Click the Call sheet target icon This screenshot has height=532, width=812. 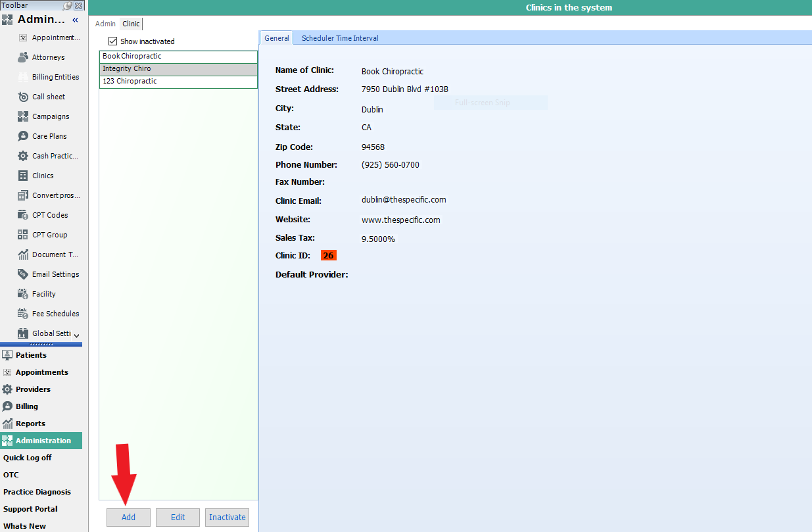pyautogui.click(x=23, y=97)
